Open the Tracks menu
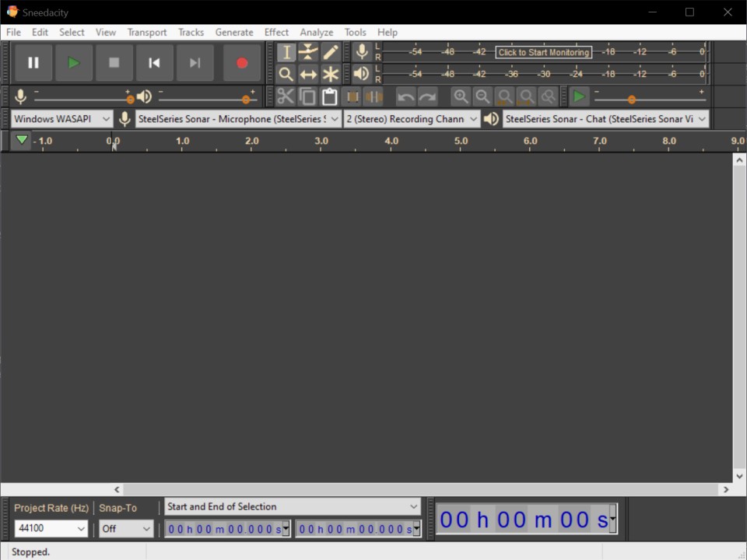This screenshot has width=747, height=560. [191, 33]
